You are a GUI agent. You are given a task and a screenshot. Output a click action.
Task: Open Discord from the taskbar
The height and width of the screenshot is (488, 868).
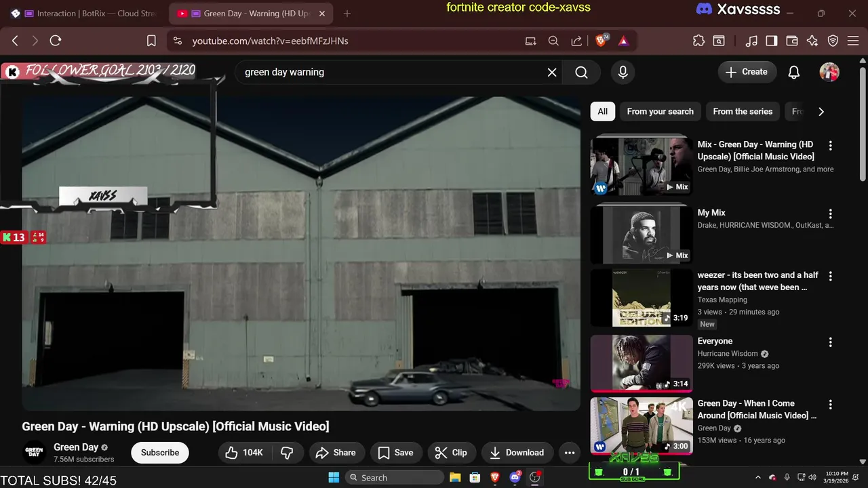tap(515, 477)
